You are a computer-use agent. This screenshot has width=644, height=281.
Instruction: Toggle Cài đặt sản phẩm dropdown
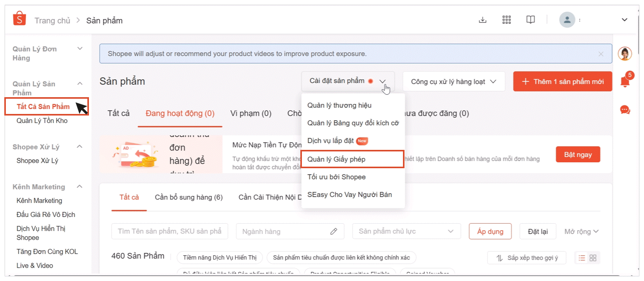[x=348, y=81]
